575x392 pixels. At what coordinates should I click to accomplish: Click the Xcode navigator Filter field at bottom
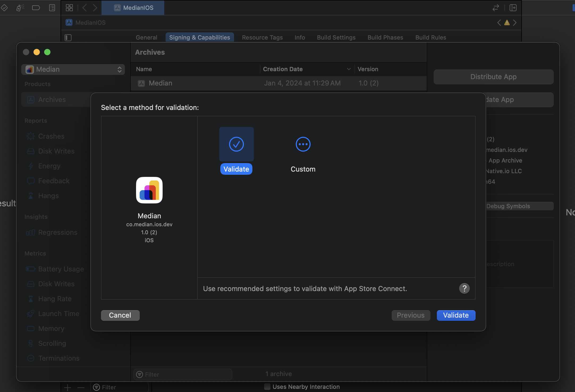pos(120,387)
